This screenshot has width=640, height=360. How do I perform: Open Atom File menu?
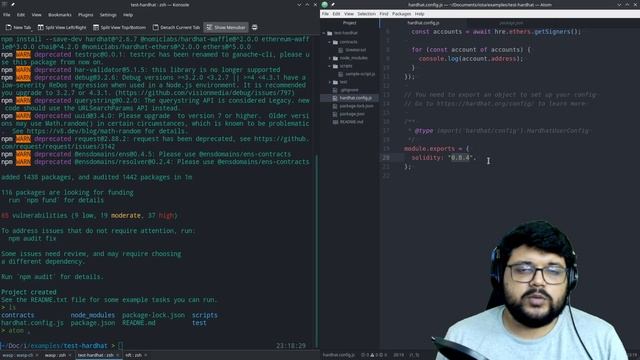(x=325, y=14)
